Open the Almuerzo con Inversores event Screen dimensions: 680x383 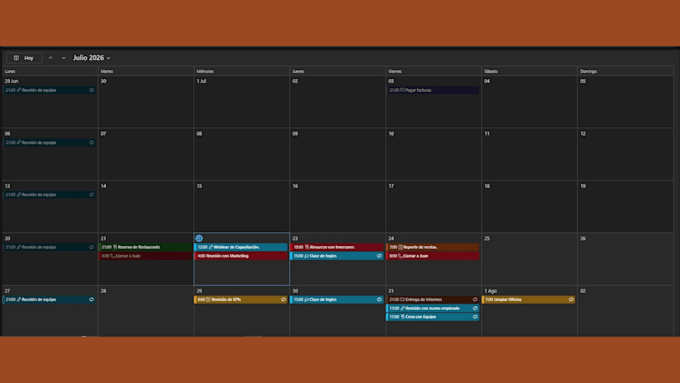[337, 247]
